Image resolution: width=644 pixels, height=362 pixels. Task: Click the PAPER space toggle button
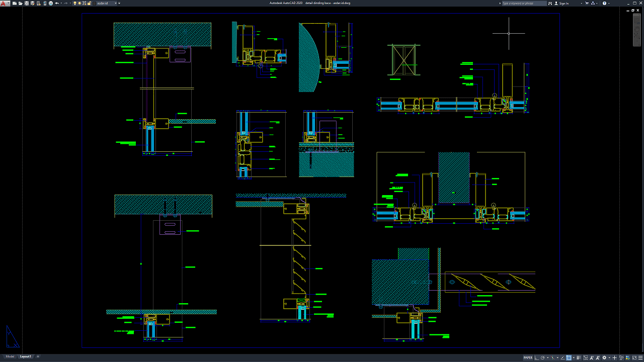(x=528, y=358)
